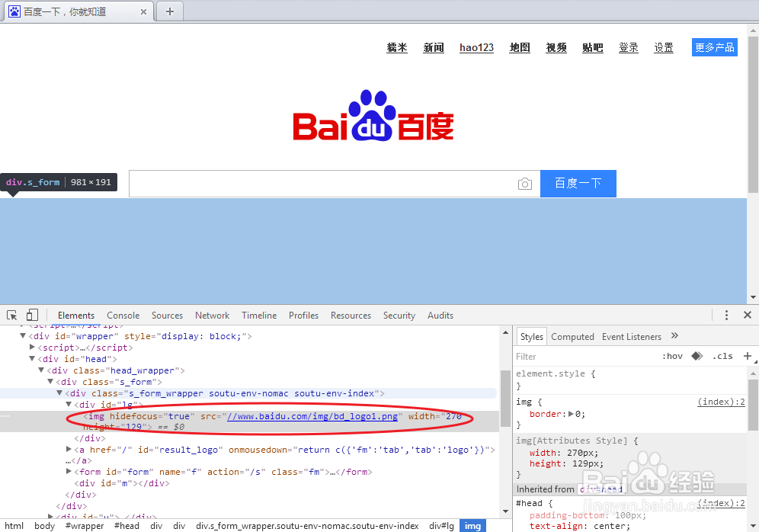
Task: Click #wrapper in the breadcrumb bar
Action: tap(85, 526)
